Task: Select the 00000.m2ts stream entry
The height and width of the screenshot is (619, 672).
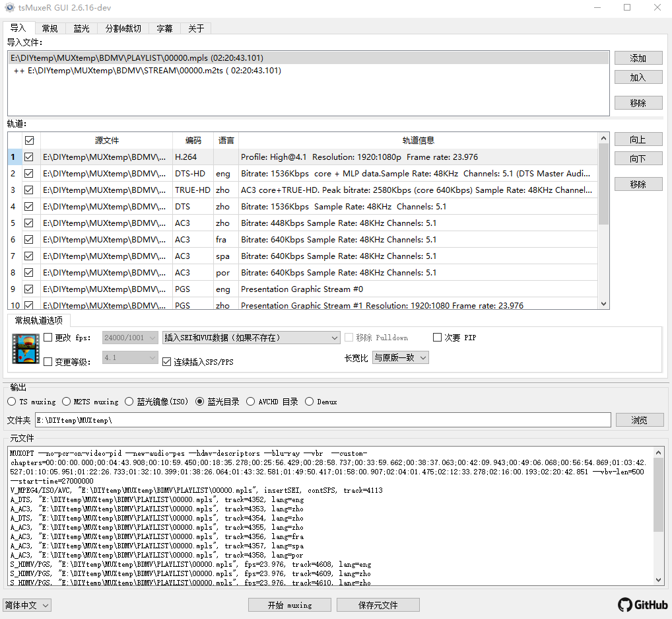Action: [x=308, y=70]
